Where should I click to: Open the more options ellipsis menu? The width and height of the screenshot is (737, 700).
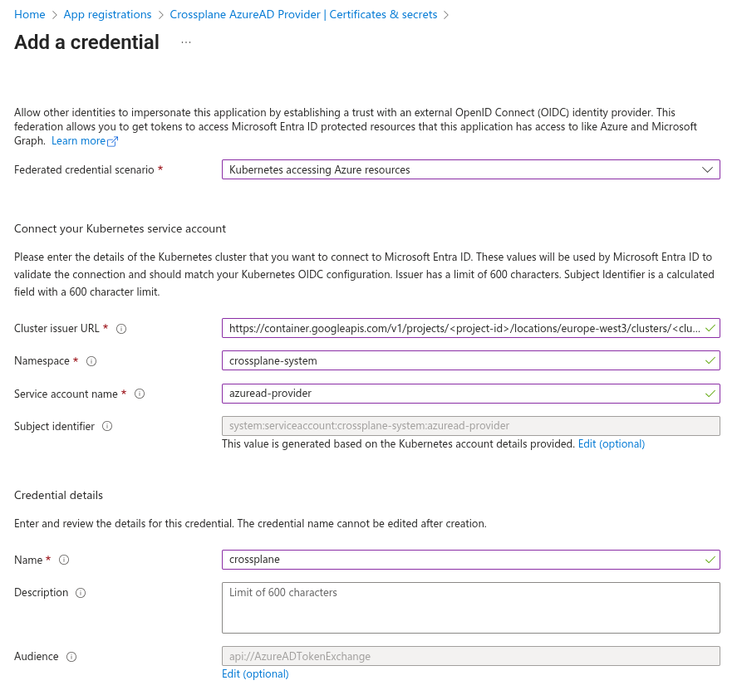pos(186,42)
